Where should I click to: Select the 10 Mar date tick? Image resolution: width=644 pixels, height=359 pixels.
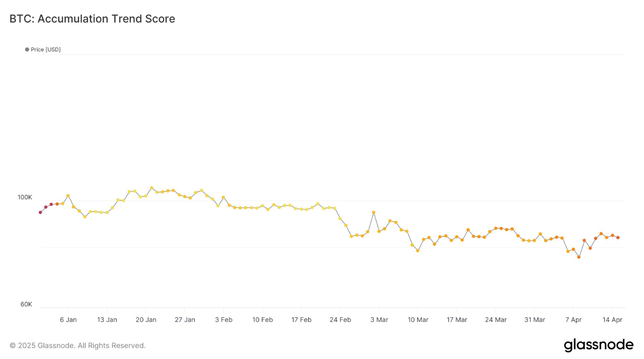[x=418, y=320]
